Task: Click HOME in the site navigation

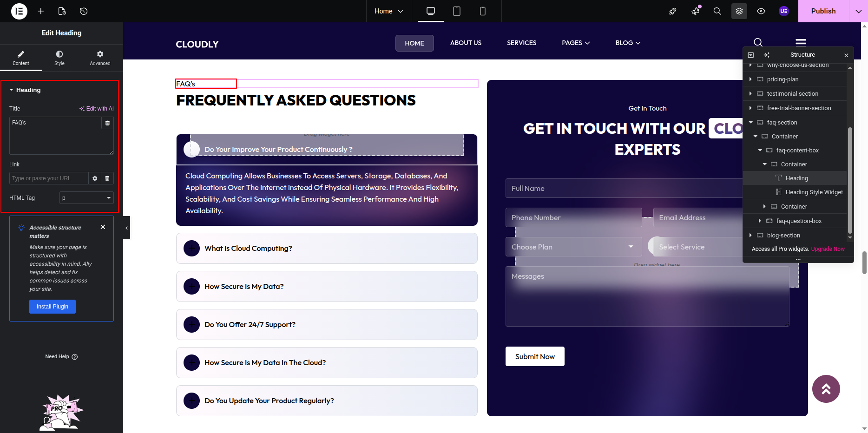Action: click(414, 43)
